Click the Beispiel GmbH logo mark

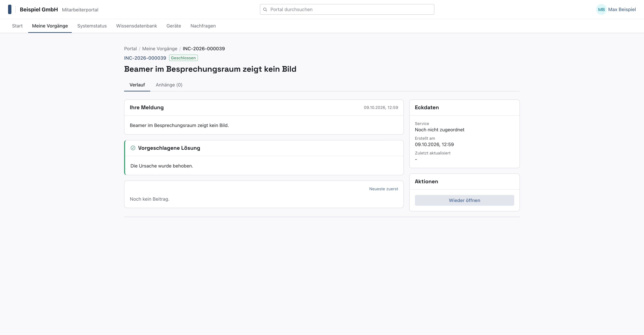click(x=10, y=10)
